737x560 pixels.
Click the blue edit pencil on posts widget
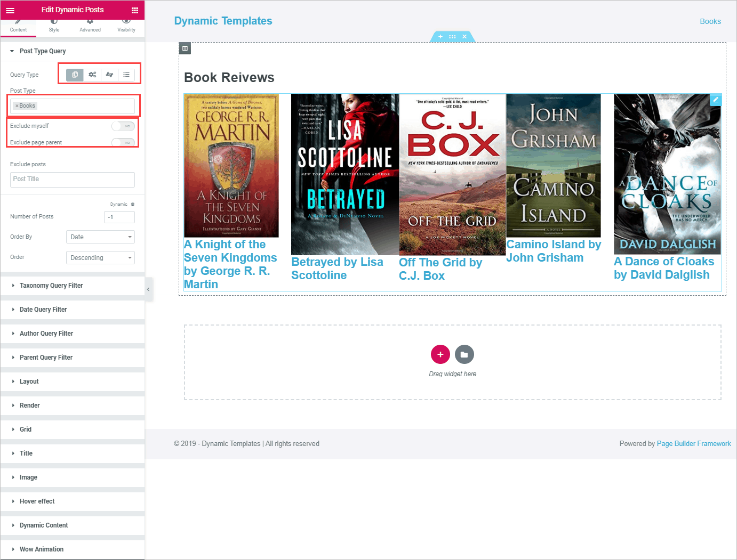click(x=716, y=100)
